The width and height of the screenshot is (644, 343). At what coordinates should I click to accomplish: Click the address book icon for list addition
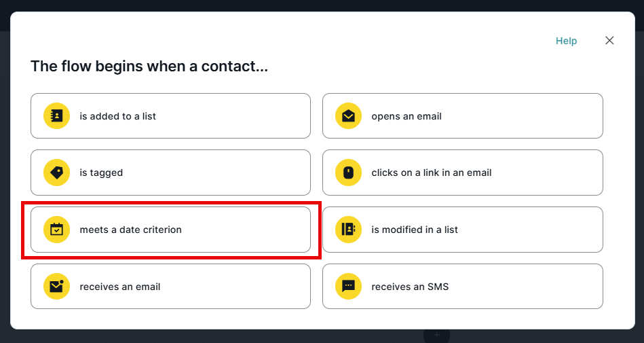pyautogui.click(x=56, y=116)
